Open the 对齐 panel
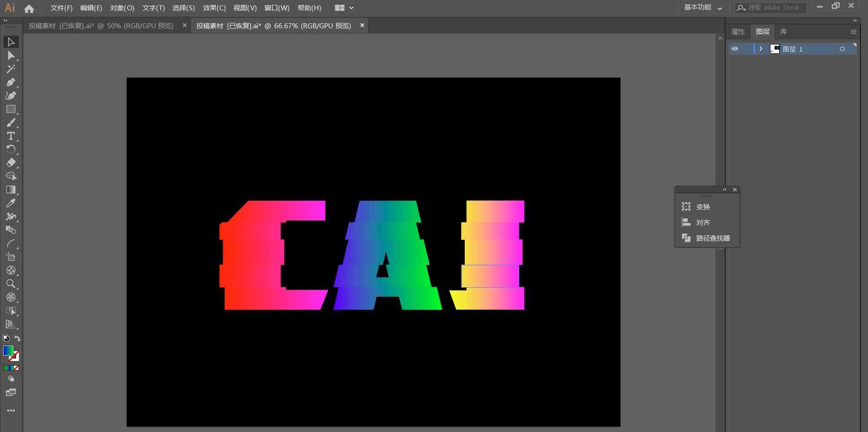The width and height of the screenshot is (868, 432). pyautogui.click(x=703, y=222)
